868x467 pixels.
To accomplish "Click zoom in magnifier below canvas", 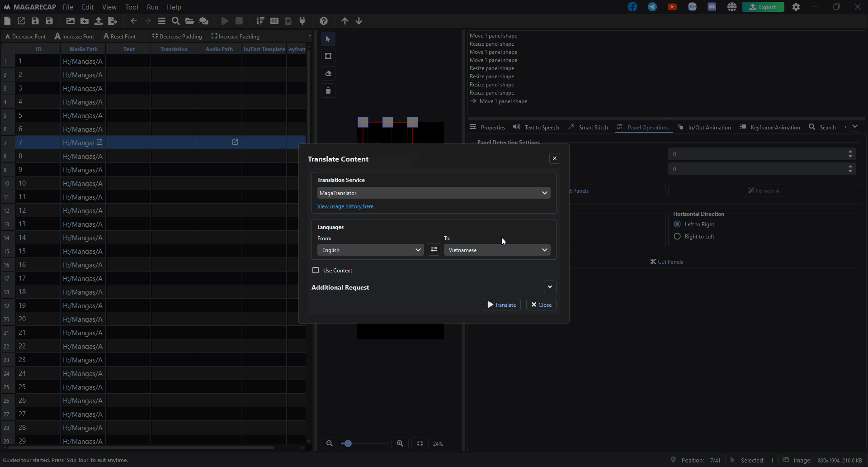I will pos(400,443).
